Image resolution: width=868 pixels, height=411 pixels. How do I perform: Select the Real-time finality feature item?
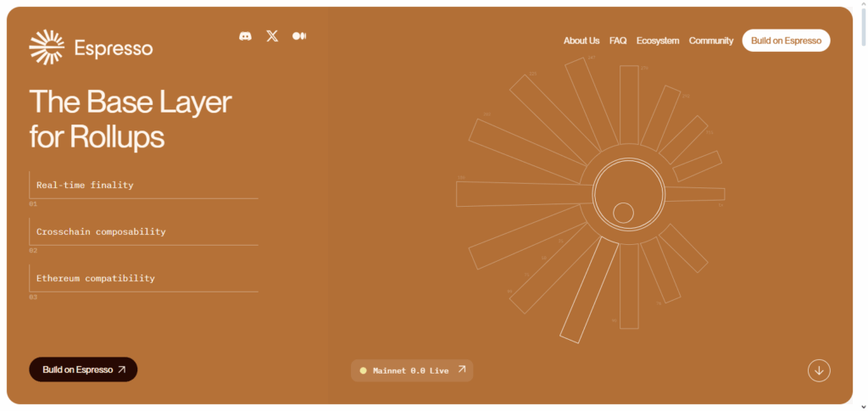(85, 185)
